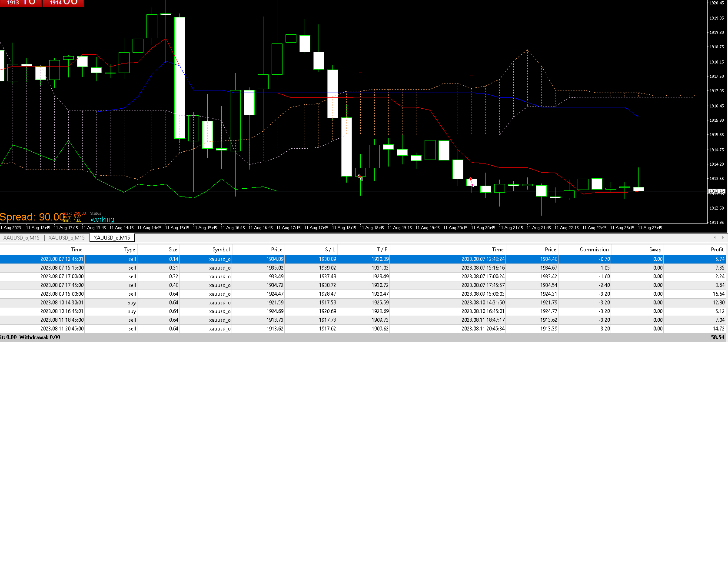Click the 11 Aug 20:45 time axis label

483,228
